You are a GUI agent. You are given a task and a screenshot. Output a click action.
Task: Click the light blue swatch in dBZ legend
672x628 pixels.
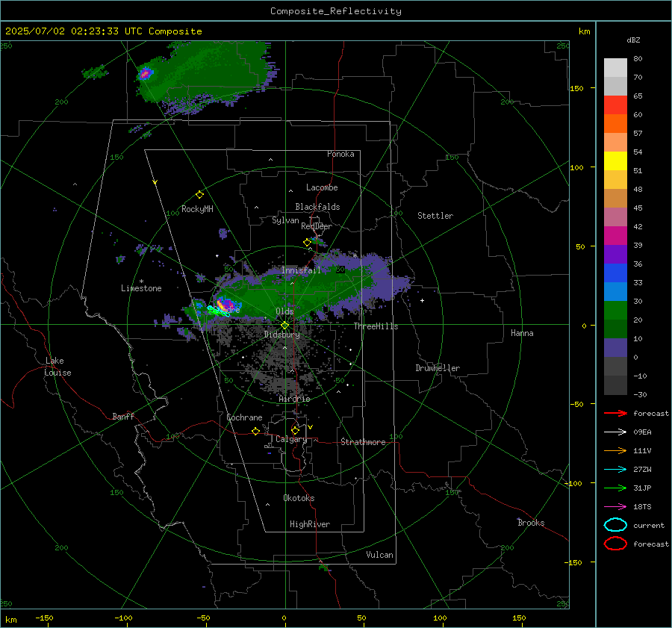coord(615,291)
